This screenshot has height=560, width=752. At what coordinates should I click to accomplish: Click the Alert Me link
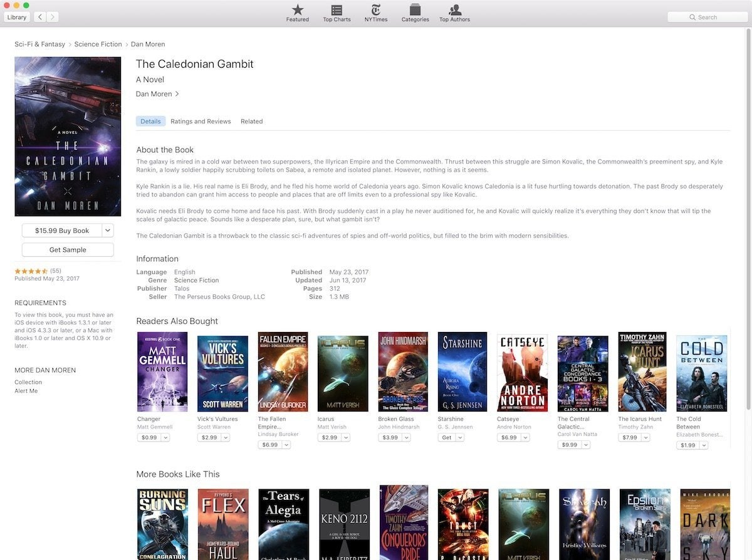[26, 391]
